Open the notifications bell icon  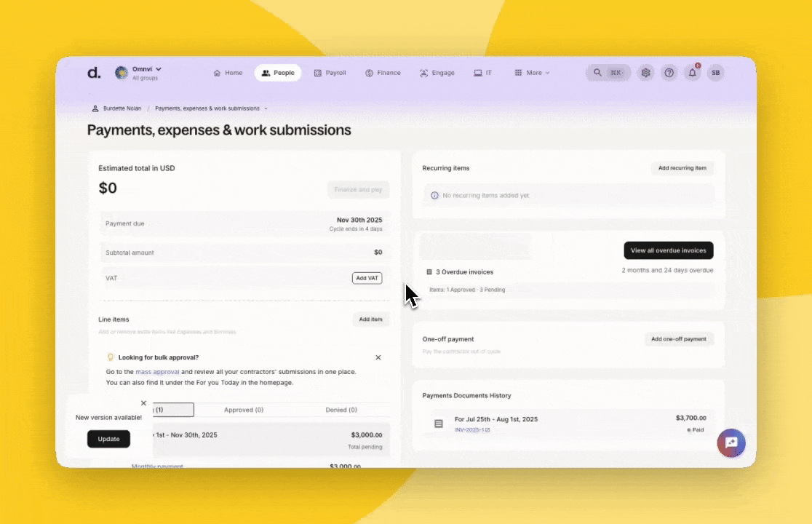(692, 73)
